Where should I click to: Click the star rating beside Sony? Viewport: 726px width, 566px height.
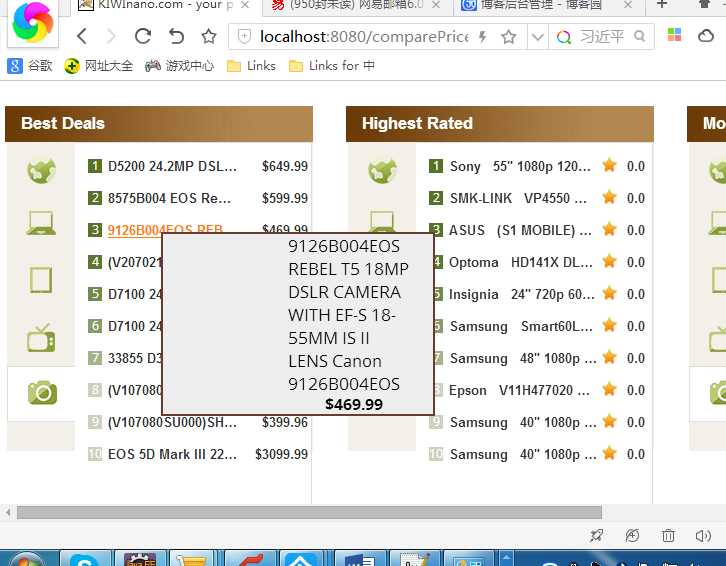point(609,165)
